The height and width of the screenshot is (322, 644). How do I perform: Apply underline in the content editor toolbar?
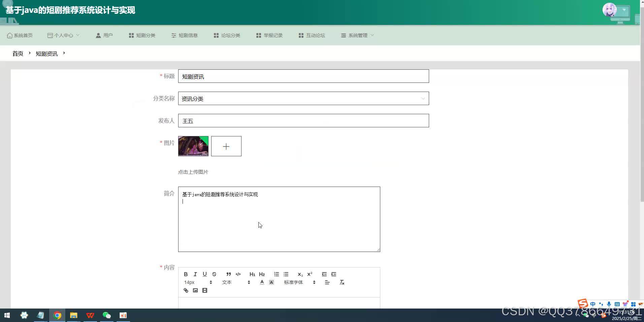click(x=204, y=274)
